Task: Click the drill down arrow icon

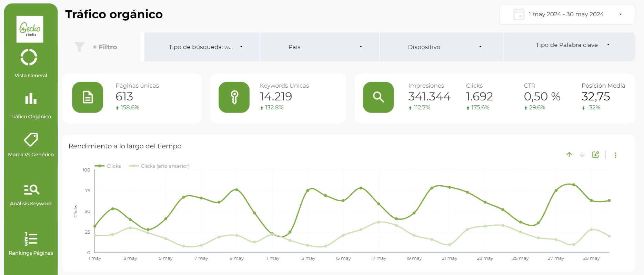Action: [x=582, y=155]
